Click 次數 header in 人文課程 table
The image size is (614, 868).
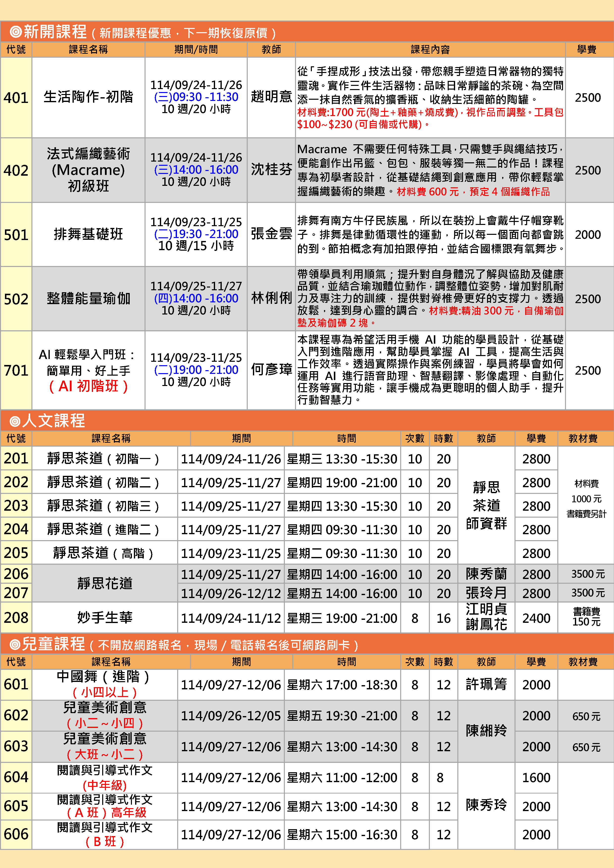click(415, 438)
